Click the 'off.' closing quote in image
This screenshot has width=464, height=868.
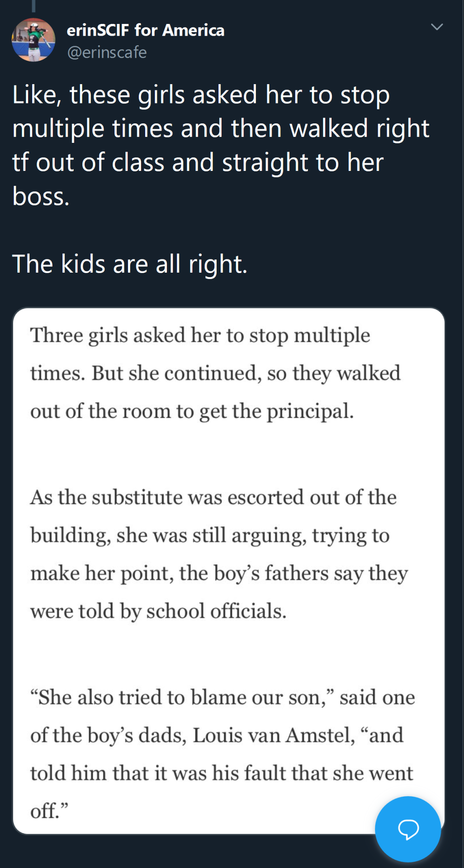point(49,811)
